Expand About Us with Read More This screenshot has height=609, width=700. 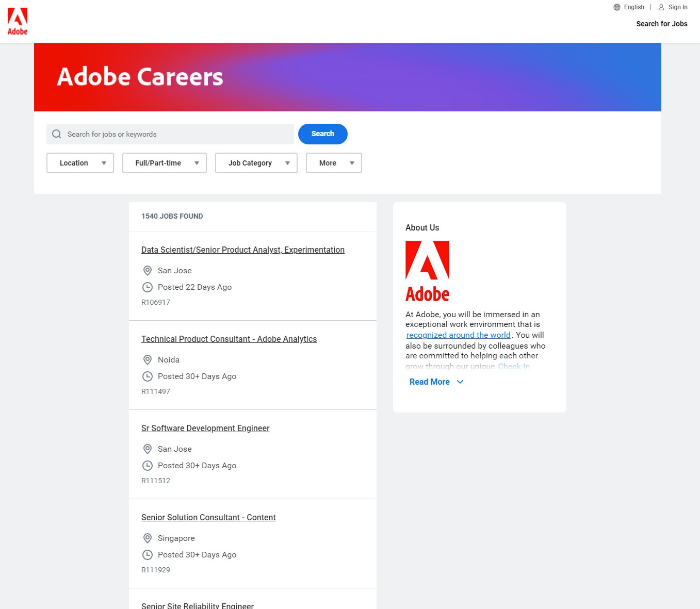pyautogui.click(x=436, y=382)
